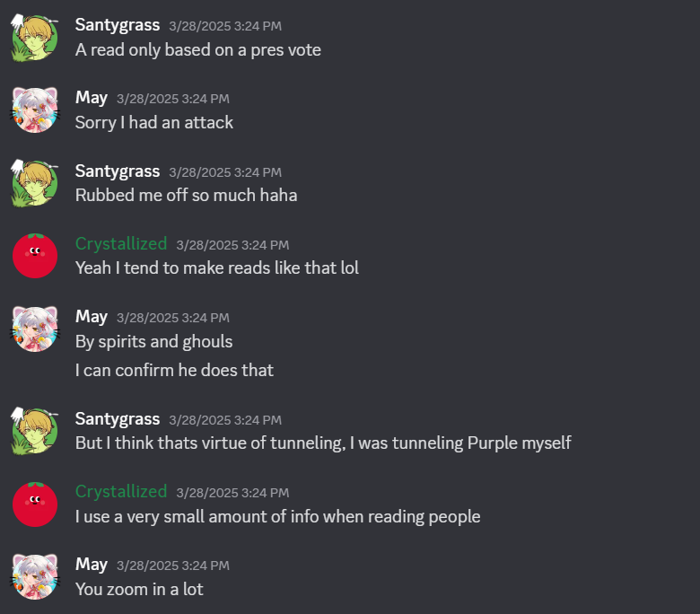Open May's username above "Sorry I had an attack"
The height and width of the screenshot is (614, 700).
coord(92,98)
